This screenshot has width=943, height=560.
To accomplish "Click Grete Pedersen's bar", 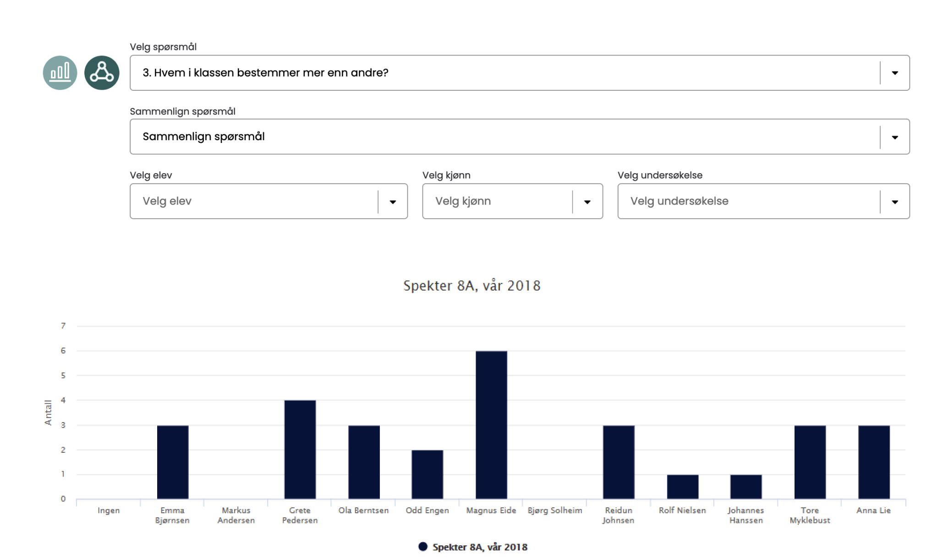I will click(300, 450).
